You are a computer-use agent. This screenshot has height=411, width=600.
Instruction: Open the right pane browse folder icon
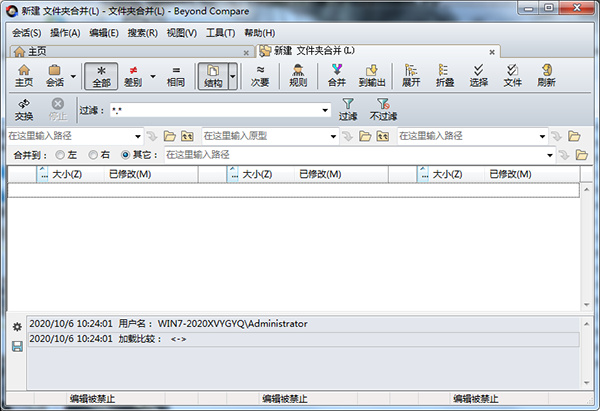[574, 136]
